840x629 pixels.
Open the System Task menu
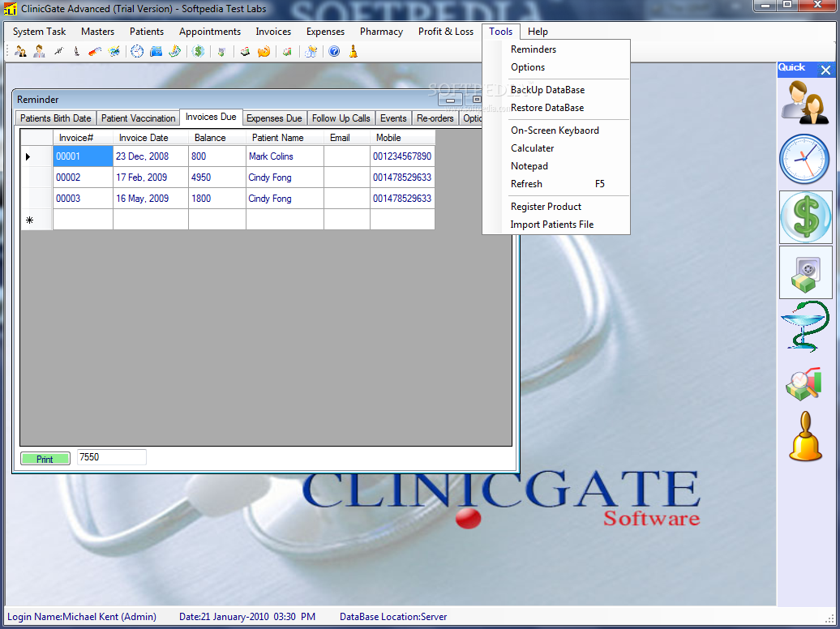39,32
